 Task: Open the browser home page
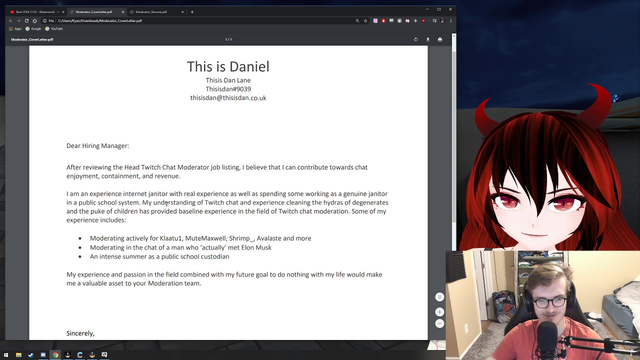click(x=35, y=21)
